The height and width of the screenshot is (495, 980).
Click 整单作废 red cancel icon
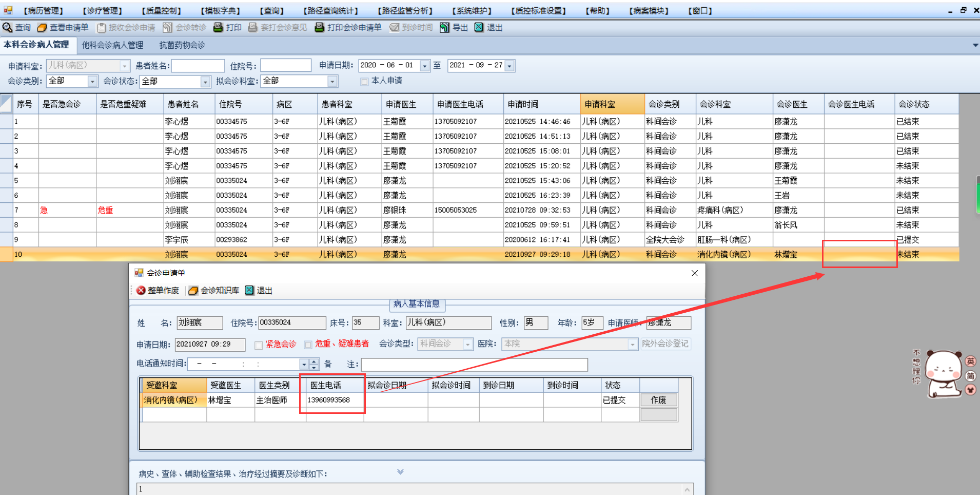click(x=141, y=291)
